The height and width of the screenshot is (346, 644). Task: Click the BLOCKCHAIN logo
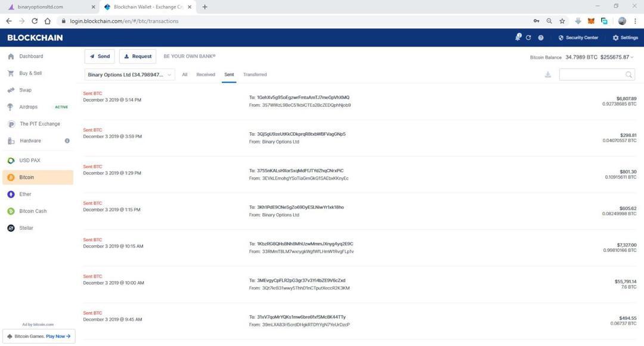coord(35,38)
